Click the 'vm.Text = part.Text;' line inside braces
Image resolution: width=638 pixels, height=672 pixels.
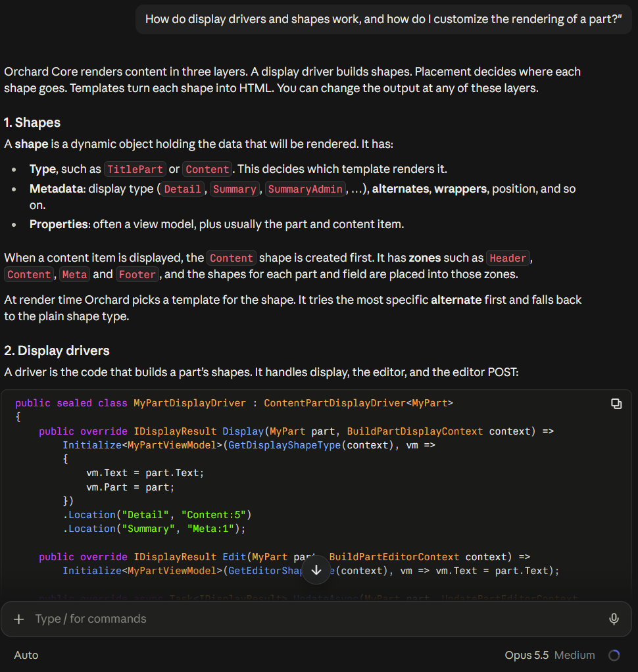[145, 473]
